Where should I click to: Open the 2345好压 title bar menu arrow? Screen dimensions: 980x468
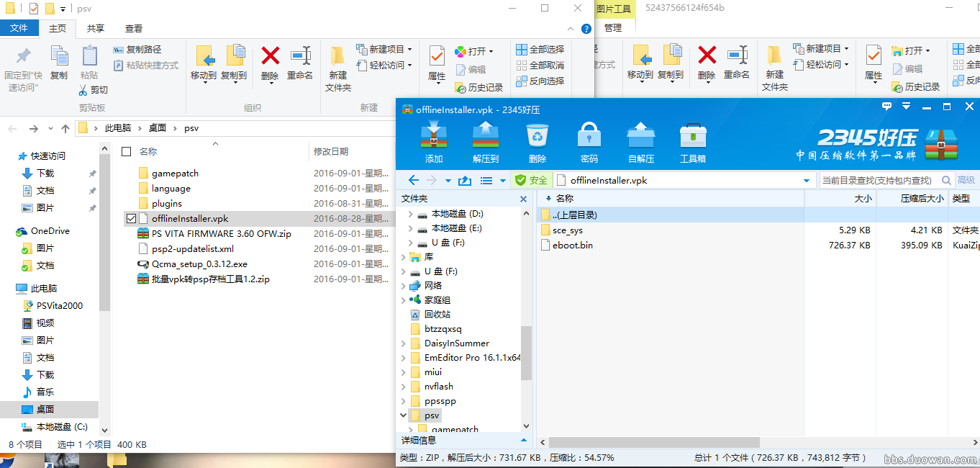pyautogui.click(x=906, y=107)
